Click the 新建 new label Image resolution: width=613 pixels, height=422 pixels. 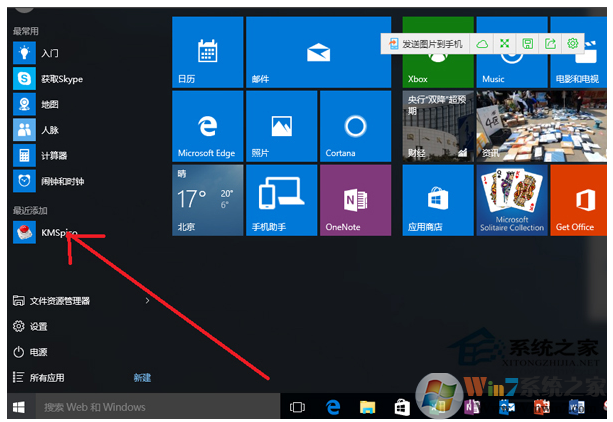[x=142, y=377]
